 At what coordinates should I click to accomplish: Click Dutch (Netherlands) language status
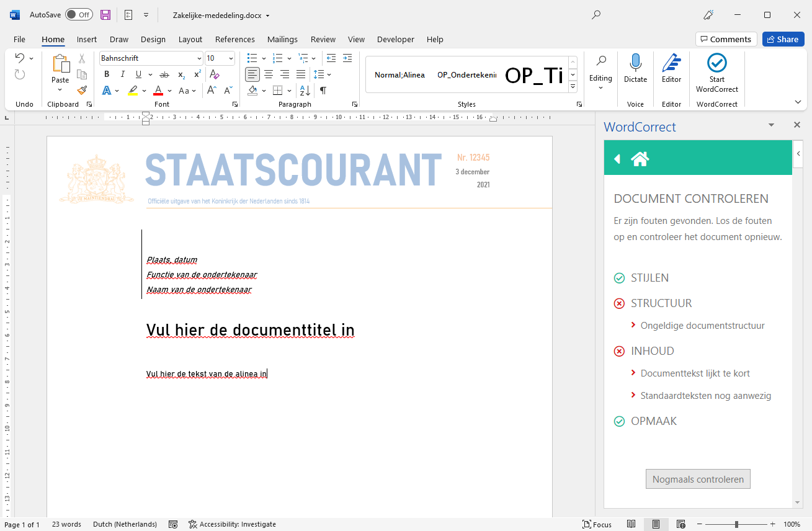[x=125, y=524]
